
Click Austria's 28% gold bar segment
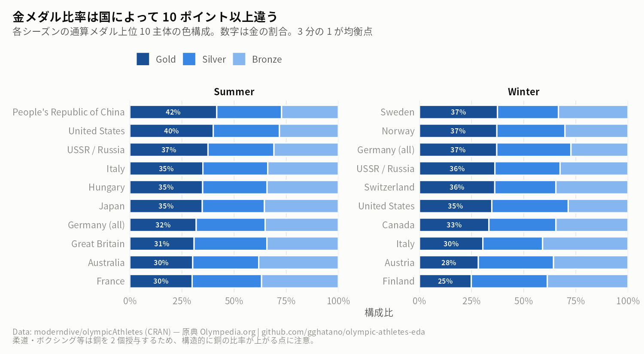tap(449, 263)
